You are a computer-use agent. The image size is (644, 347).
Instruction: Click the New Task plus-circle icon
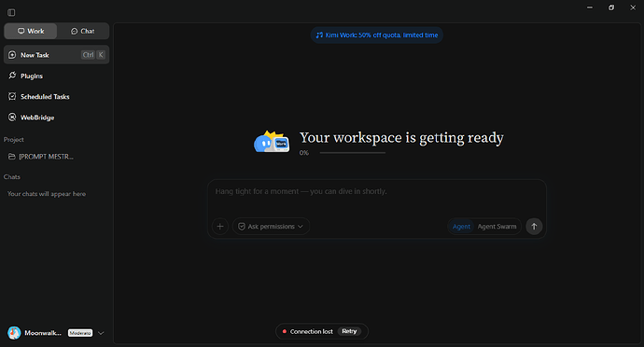coord(12,55)
